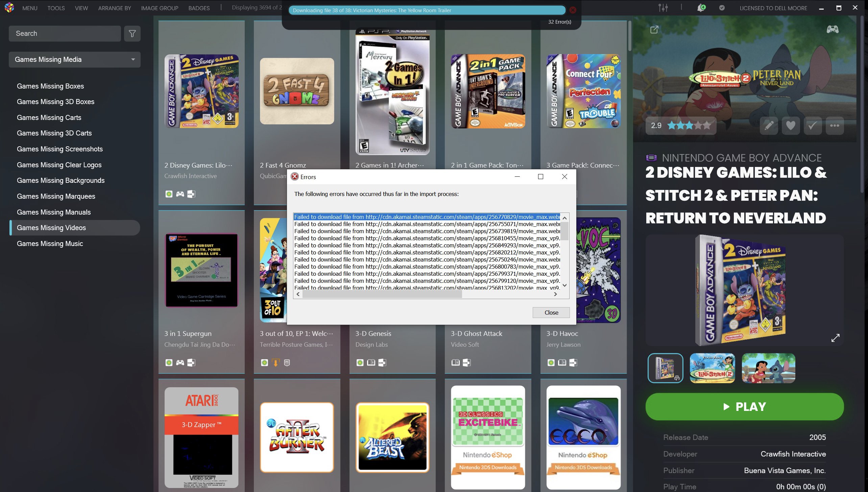The width and height of the screenshot is (868, 492).
Task: Click the Close button in Errors dialog
Action: 551,313
